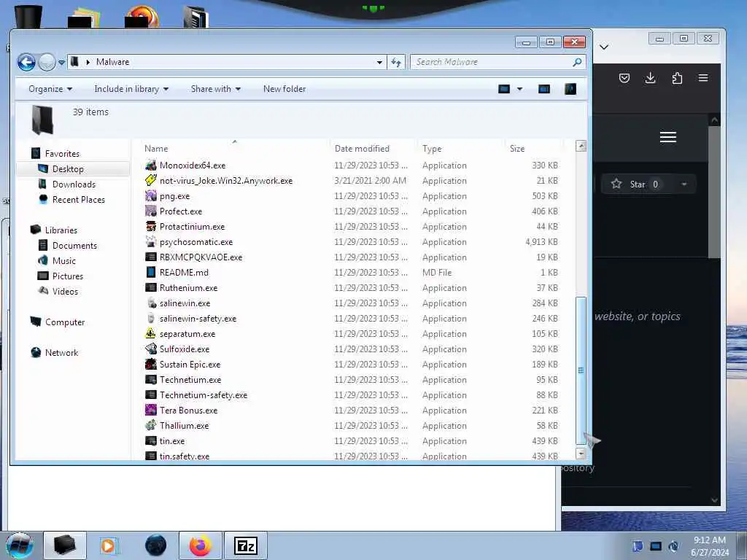Select the file name Technetium-safety.exe
This screenshot has width=747, height=560.
(204, 395)
